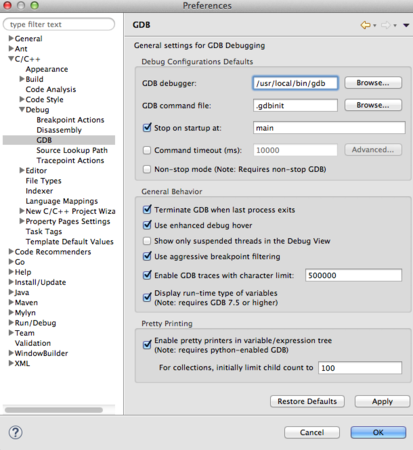Click Cancel to dismiss preferences

[x=312, y=432]
